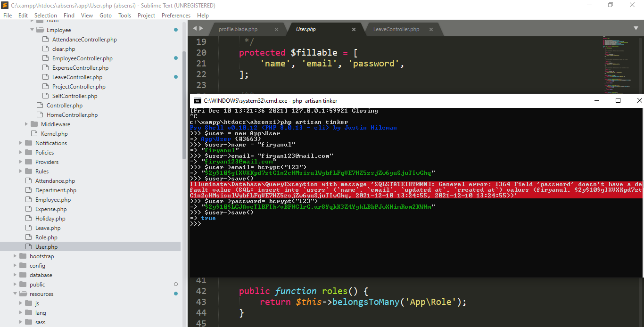Image resolution: width=644 pixels, height=327 pixels.
Task: Open Role.php in sidebar
Action: [46, 237]
